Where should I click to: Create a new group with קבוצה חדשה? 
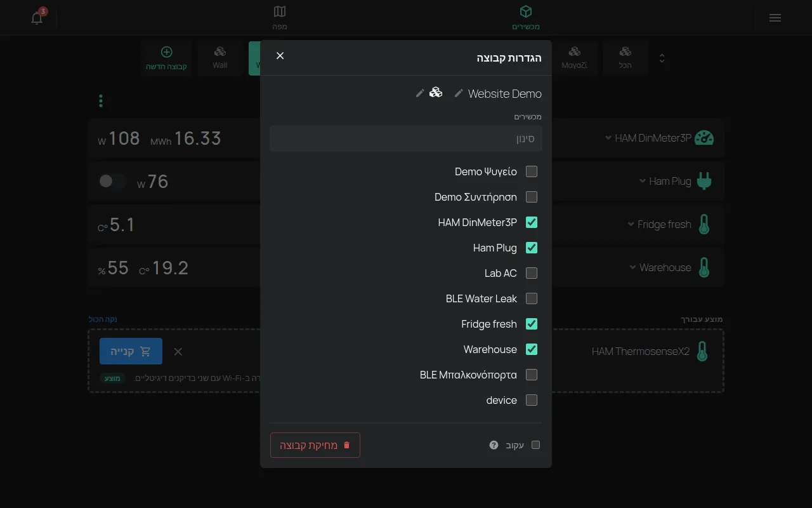(x=166, y=58)
